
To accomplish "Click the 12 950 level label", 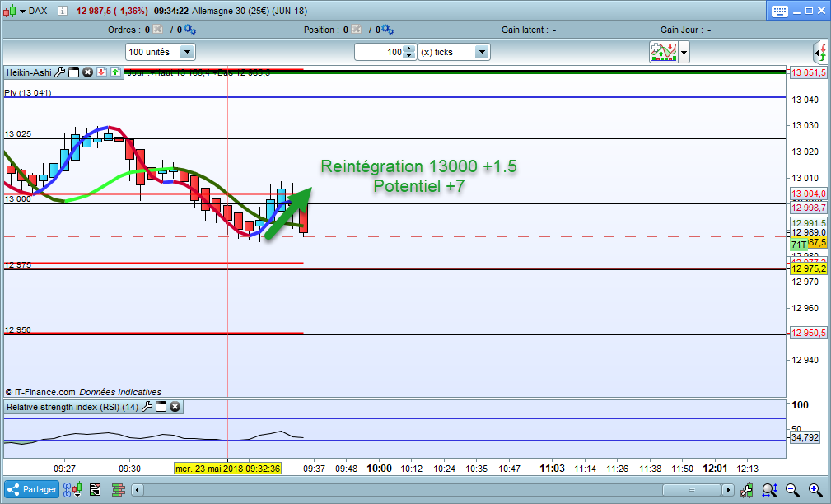I will (18, 329).
